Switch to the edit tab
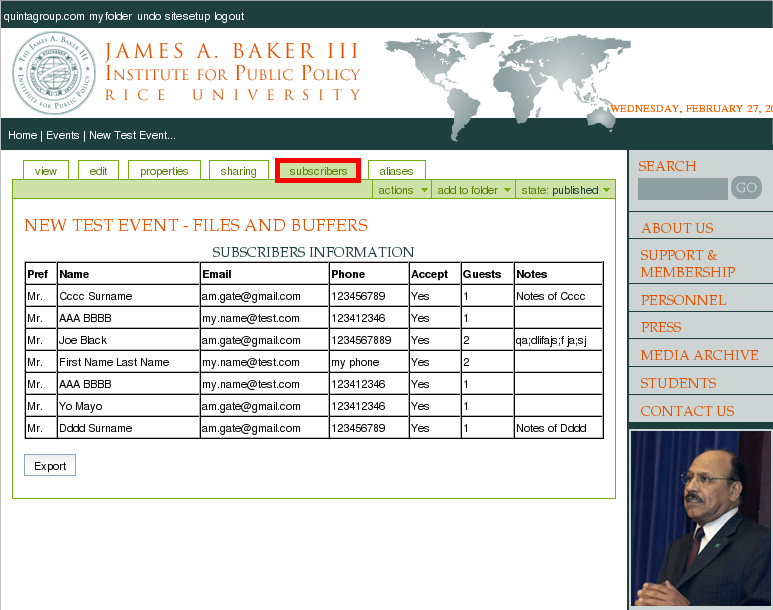Viewport: 773px width, 610px height. 98,171
